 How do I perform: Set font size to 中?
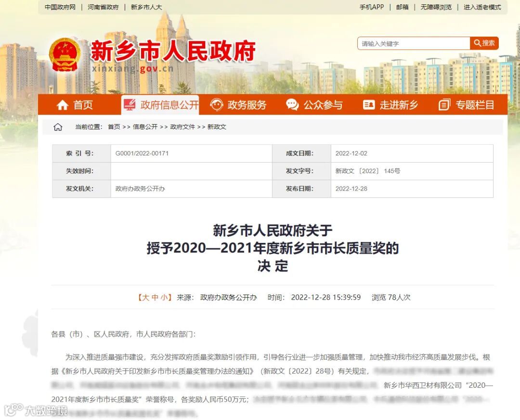click(155, 297)
